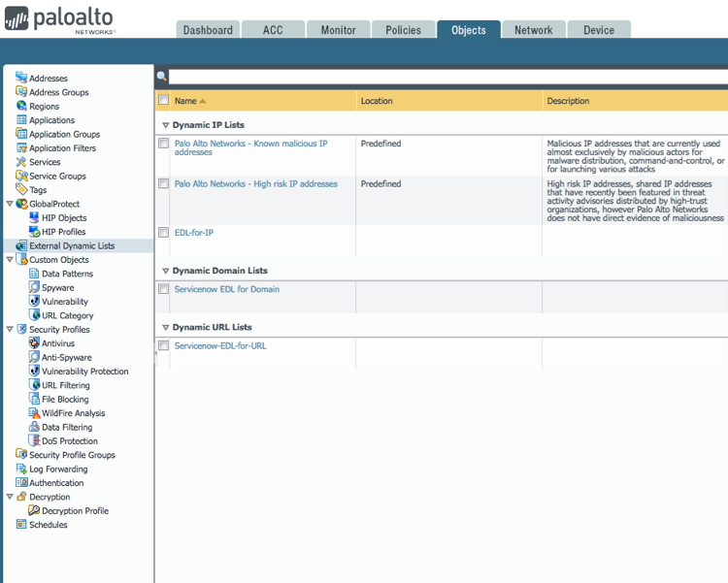This screenshot has height=583, width=728.
Task: Click the Address Groups icon
Action: pyautogui.click(x=21, y=91)
